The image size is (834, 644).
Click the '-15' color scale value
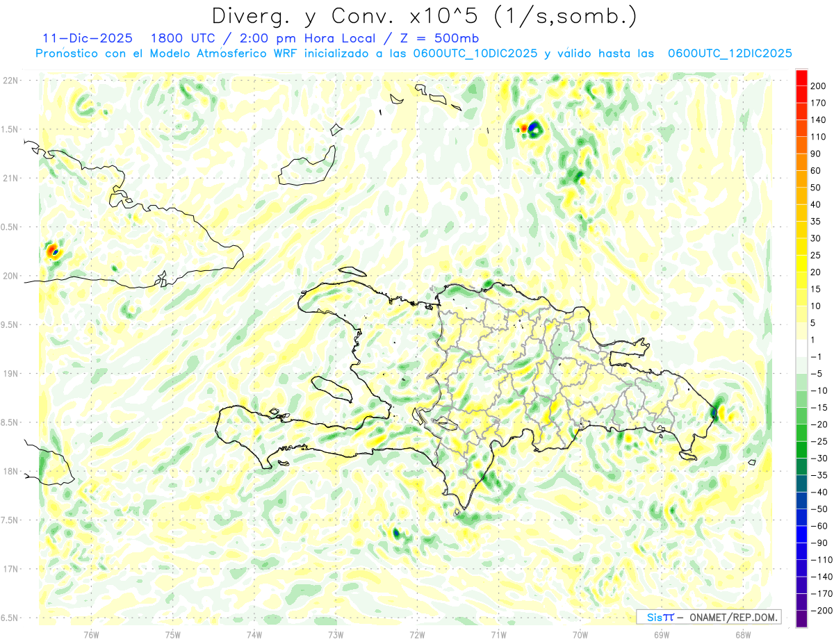819,408
